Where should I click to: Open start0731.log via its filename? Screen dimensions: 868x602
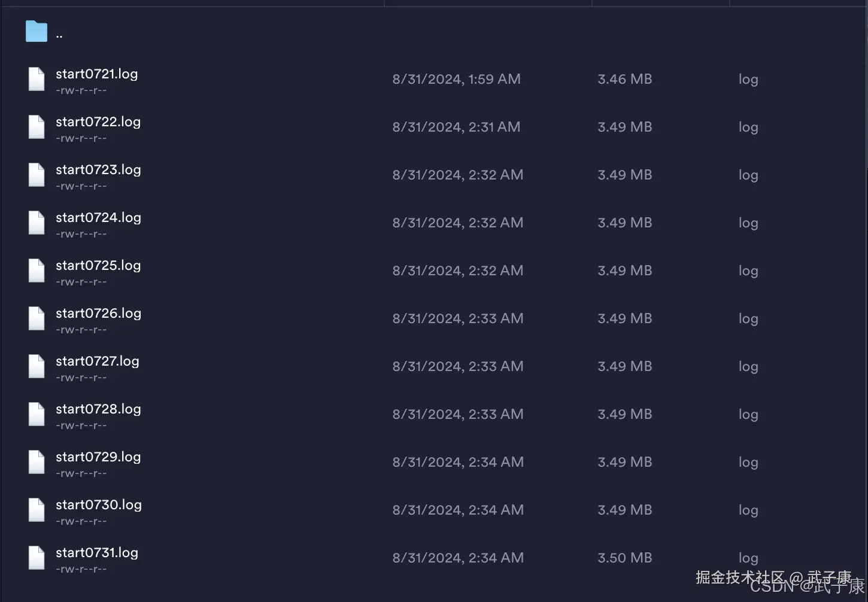96,552
